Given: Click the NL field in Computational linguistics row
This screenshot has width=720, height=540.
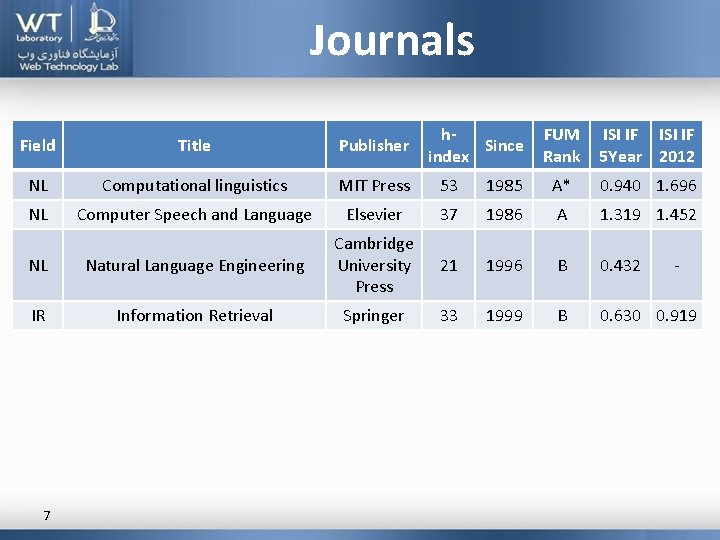Looking at the screenshot, I should point(38,185).
